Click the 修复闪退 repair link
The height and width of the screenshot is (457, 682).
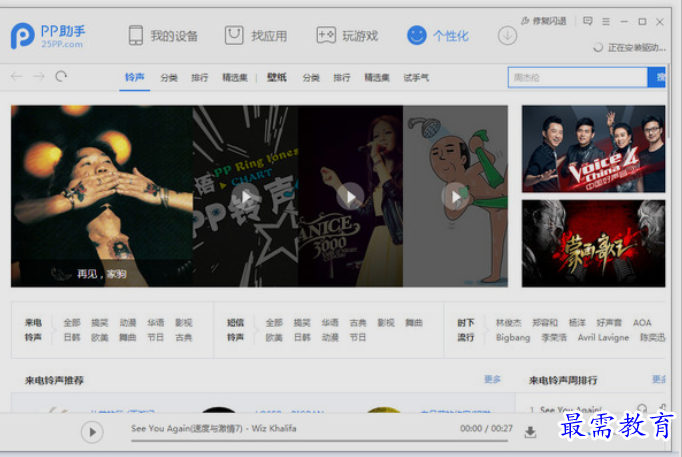click(x=544, y=21)
